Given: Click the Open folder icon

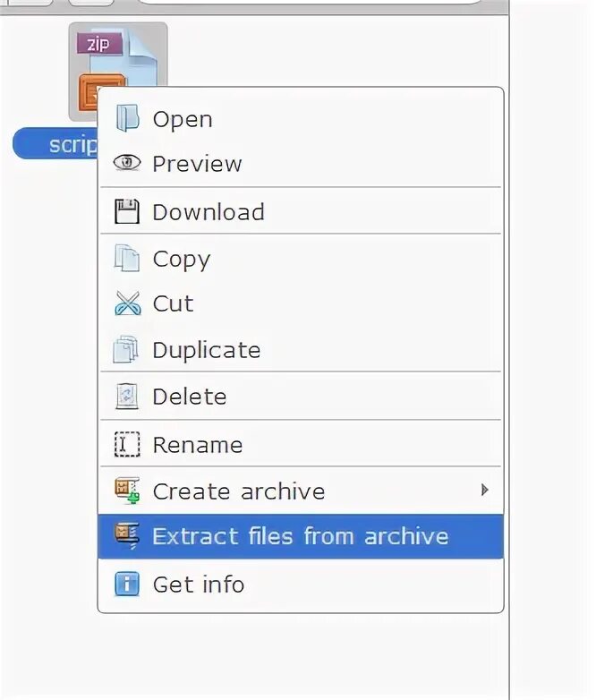Looking at the screenshot, I should [127, 118].
